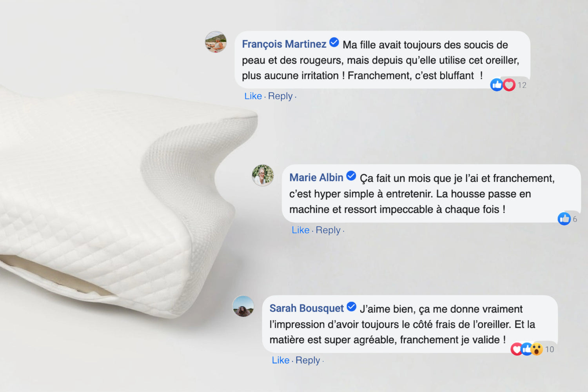The image size is (588, 392).
Task: Click Marie Albin's profile avatar
Action: [x=263, y=175]
